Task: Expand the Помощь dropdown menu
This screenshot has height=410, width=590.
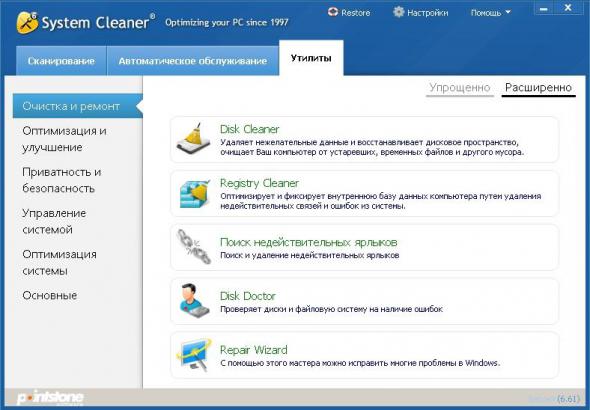Action: 491,13
